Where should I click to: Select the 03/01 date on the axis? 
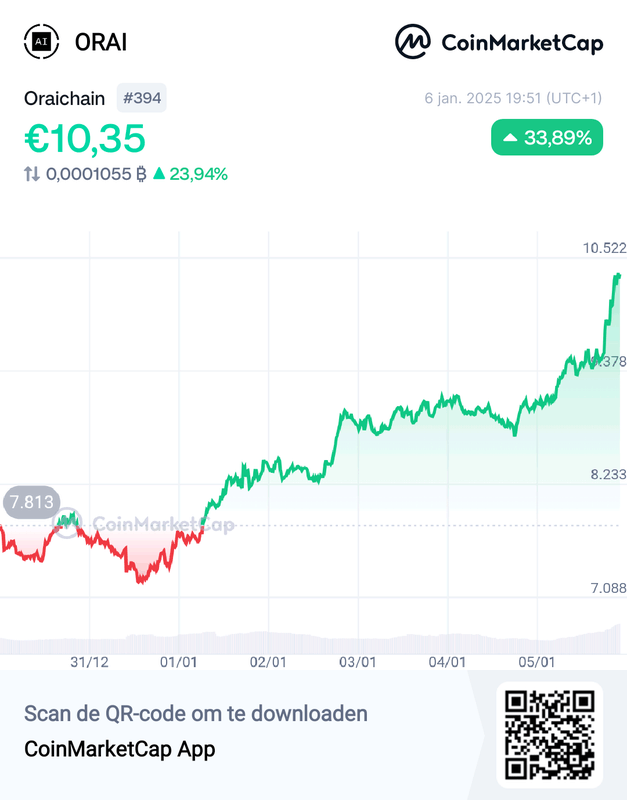(x=357, y=662)
